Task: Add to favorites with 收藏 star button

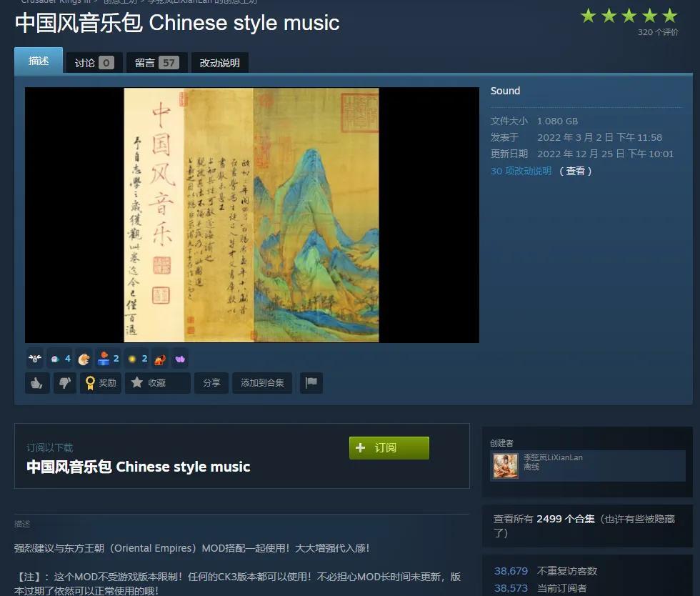Action: point(157,383)
